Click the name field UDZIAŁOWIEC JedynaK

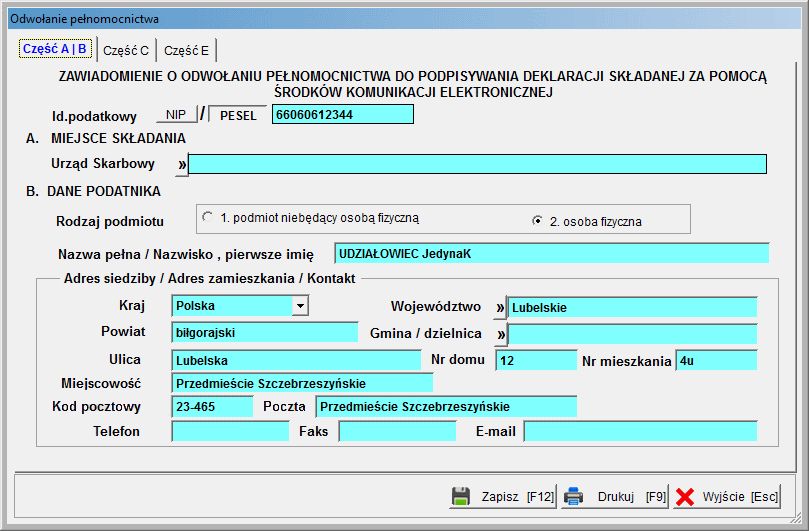552,253
